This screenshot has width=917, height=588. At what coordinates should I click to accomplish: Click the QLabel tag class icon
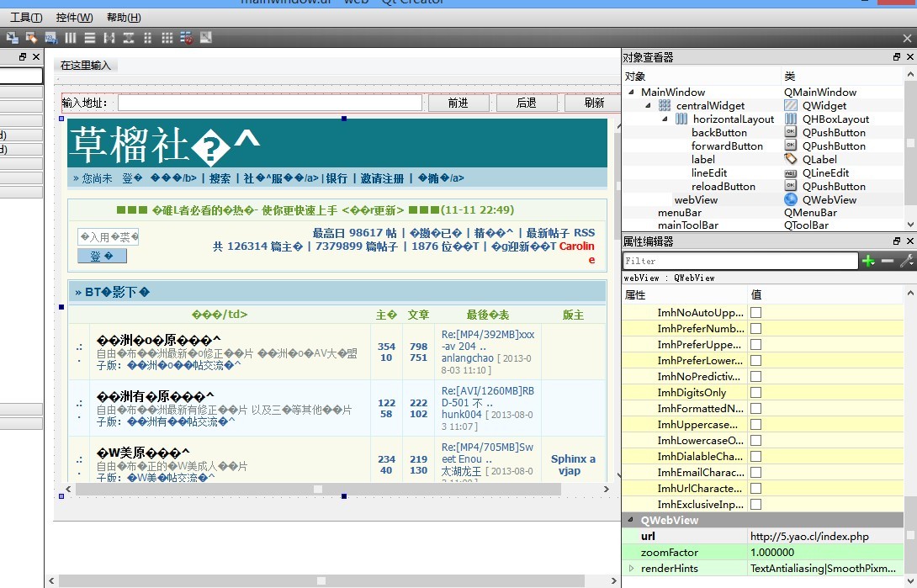(791, 159)
